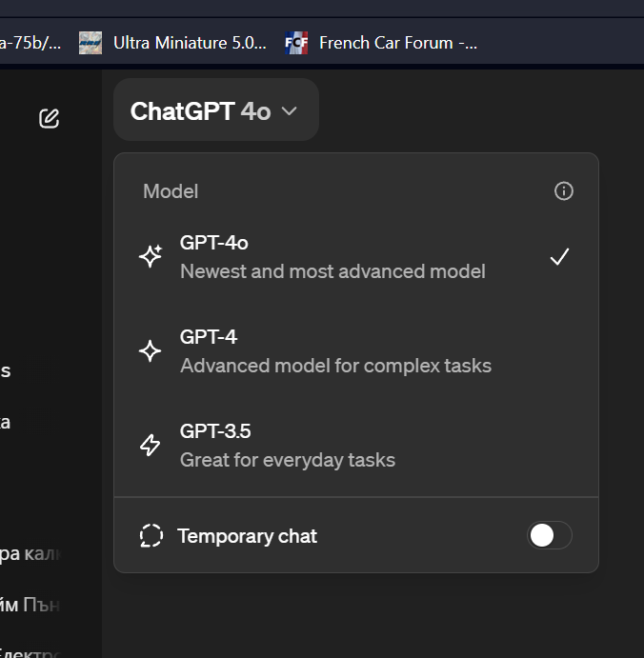Select the GPT-3.5 model option
The height and width of the screenshot is (658, 644).
[356, 446]
